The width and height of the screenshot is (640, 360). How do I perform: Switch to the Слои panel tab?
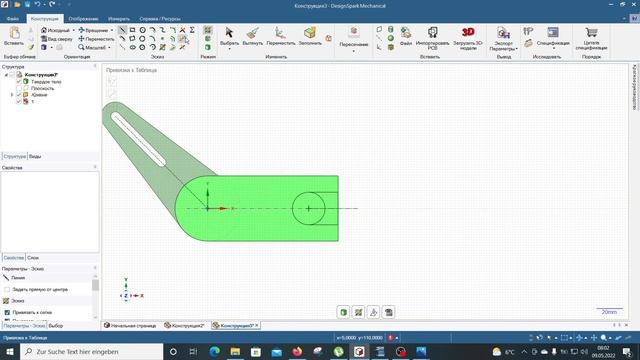click(x=33, y=258)
